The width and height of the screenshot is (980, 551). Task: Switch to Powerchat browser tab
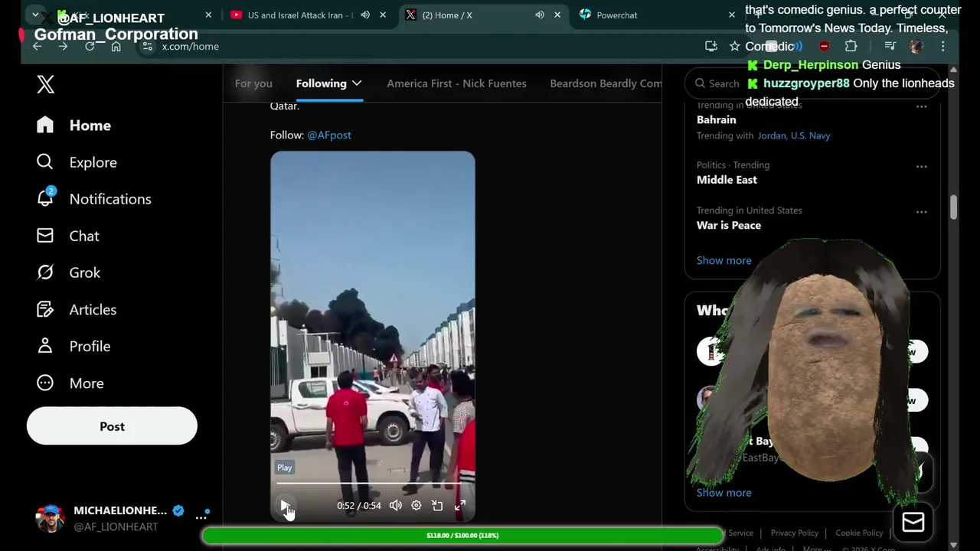click(617, 15)
